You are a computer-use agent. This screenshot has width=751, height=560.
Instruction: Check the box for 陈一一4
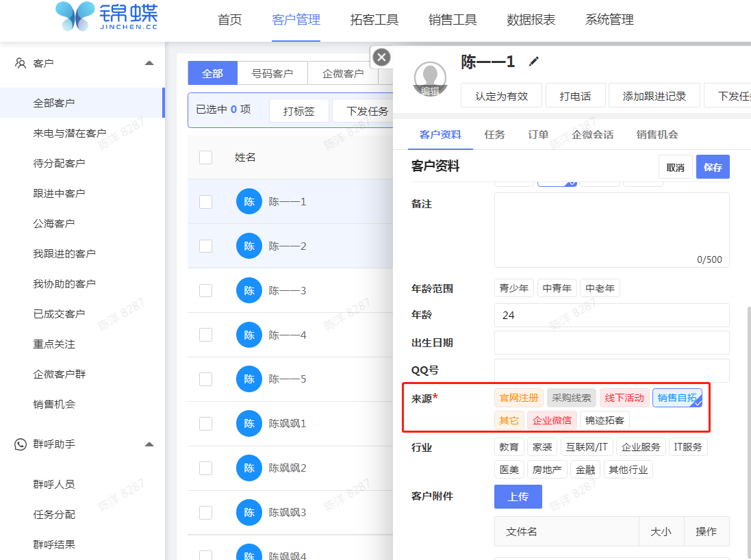(x=205, y=335)
